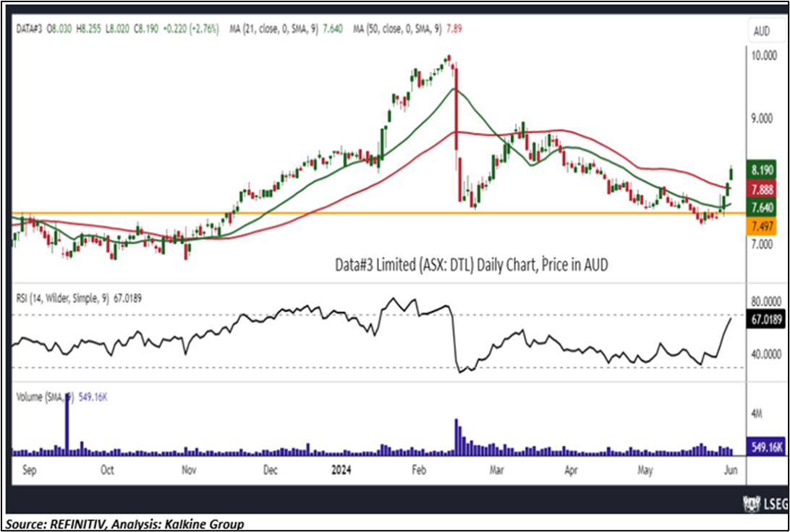The image size is (790, 532).
Task: Select the high value H8.255
Action: (89, 30)
